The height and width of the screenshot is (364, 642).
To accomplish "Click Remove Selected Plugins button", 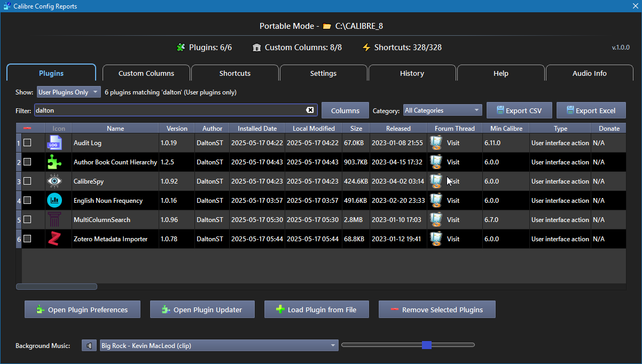I will pos(437,310).
